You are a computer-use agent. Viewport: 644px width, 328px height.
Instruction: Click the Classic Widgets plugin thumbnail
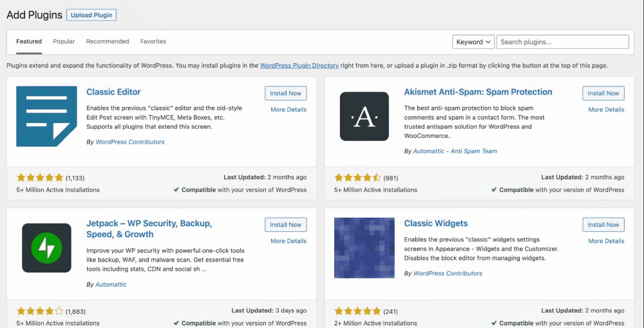(x=364, y=247)
